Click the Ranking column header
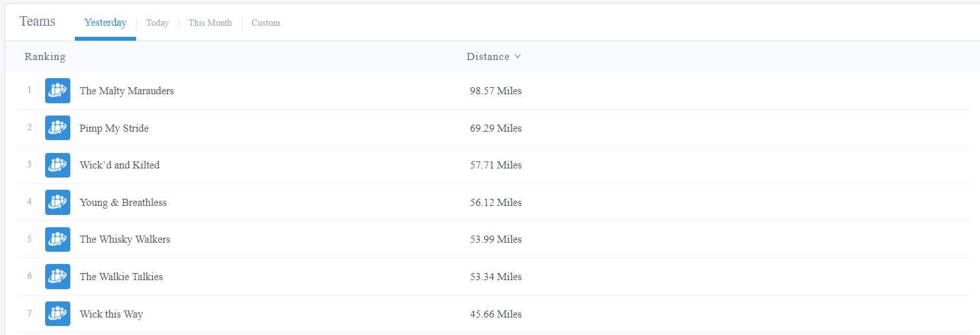Viewport: 980px width, 335px height. (x=45, y=57)
